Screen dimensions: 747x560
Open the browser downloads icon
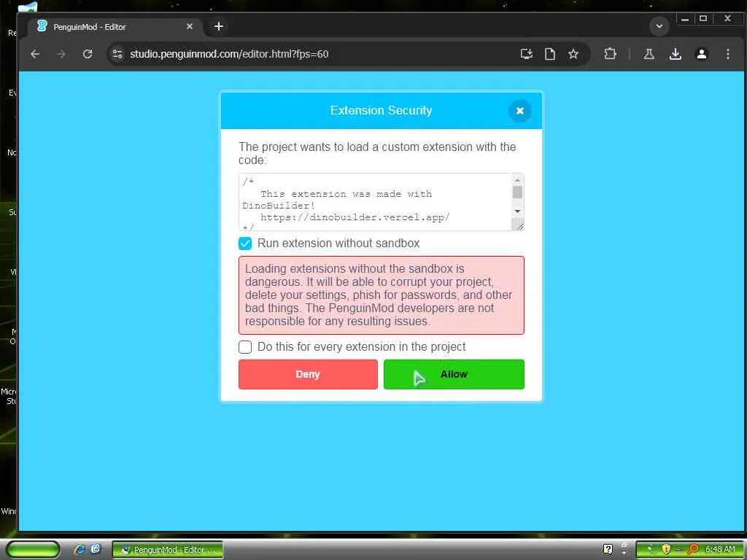pos(675,54)
